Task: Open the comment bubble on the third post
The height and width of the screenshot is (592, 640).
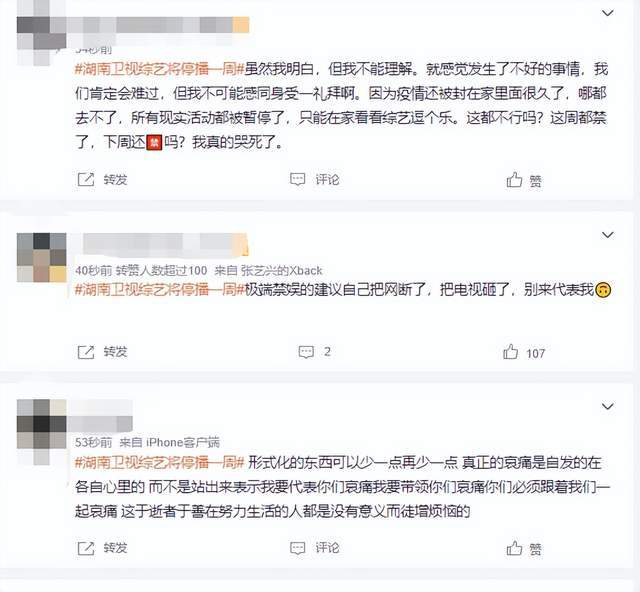Action: pyautogui.click(x=298, y=548)
